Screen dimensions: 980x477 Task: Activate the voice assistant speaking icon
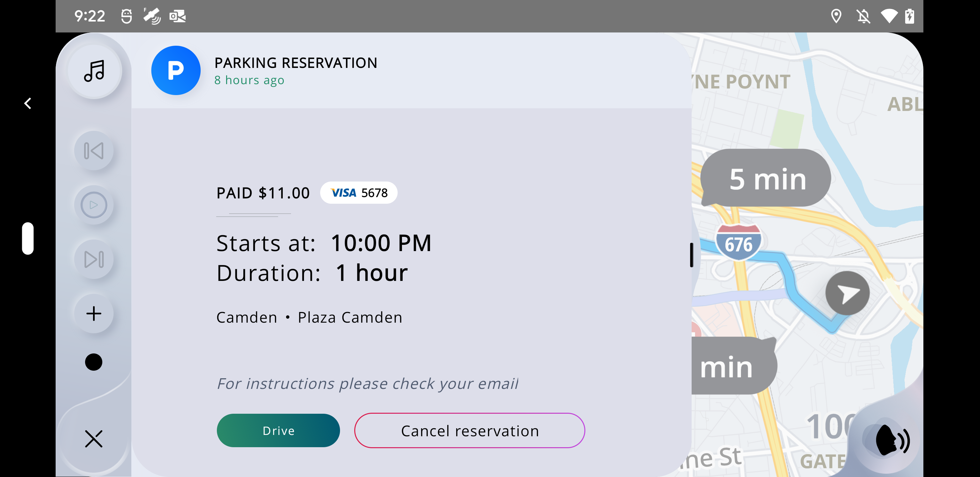[891, 440]
